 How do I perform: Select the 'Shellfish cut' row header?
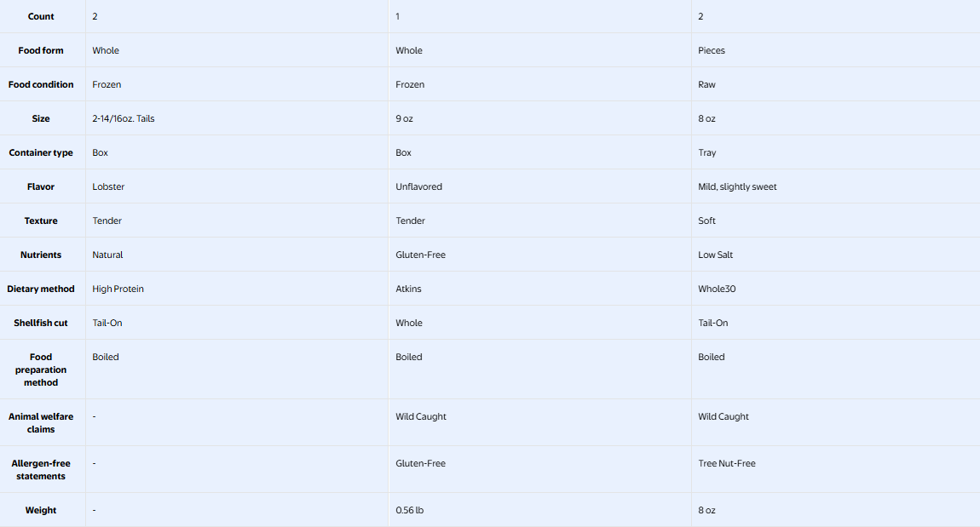click(41, 323)
